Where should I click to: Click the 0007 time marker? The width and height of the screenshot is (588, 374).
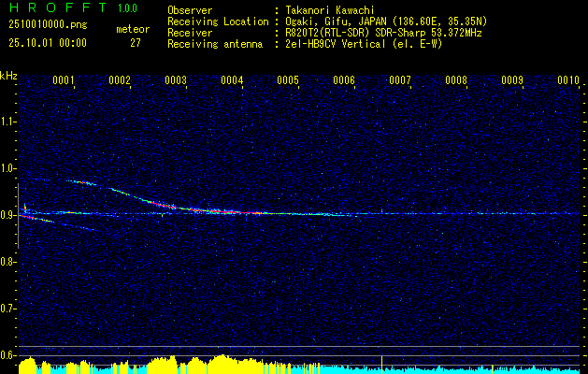point(400,80)
